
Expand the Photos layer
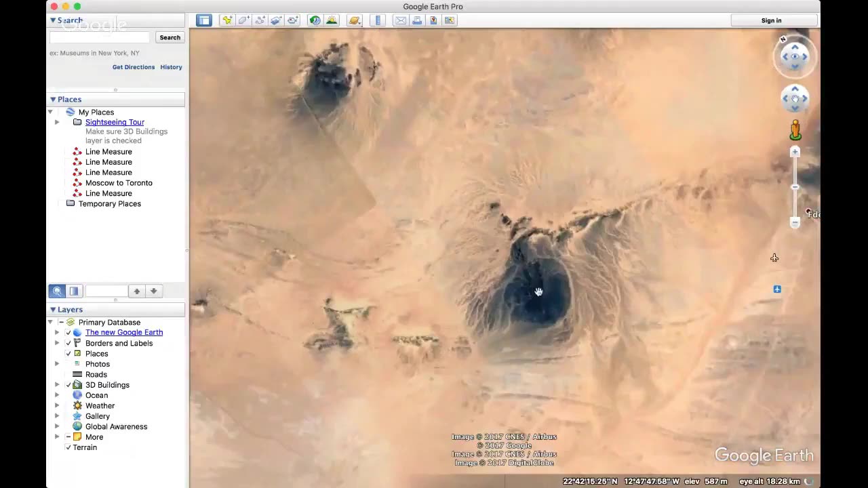[x=57, y=364]
